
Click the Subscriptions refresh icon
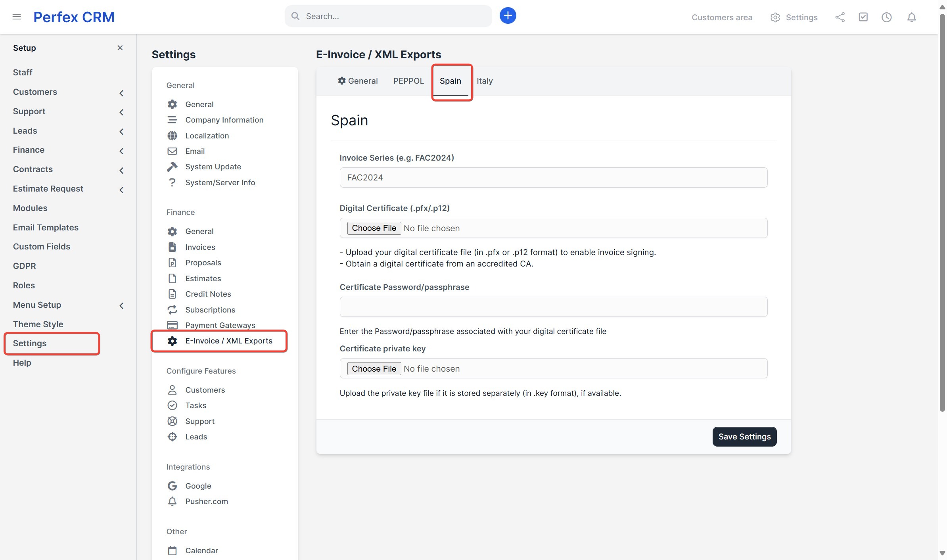click(x=172, y=310)
